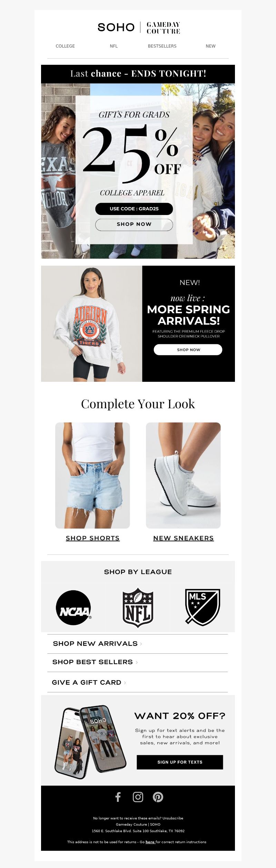Click the arrow beside Shop Best Sellers
Viewport: 276px width, 868px height.
click(x=137, y=662)
